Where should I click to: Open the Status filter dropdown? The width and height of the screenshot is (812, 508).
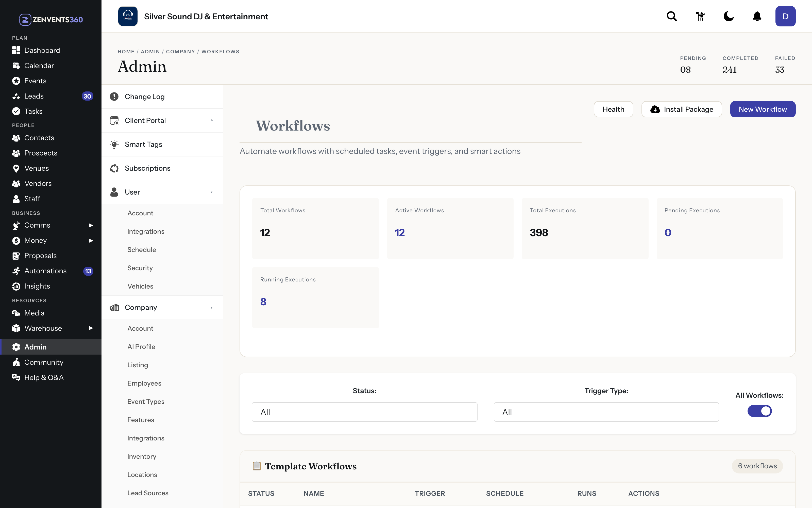[x=364, y=412]
